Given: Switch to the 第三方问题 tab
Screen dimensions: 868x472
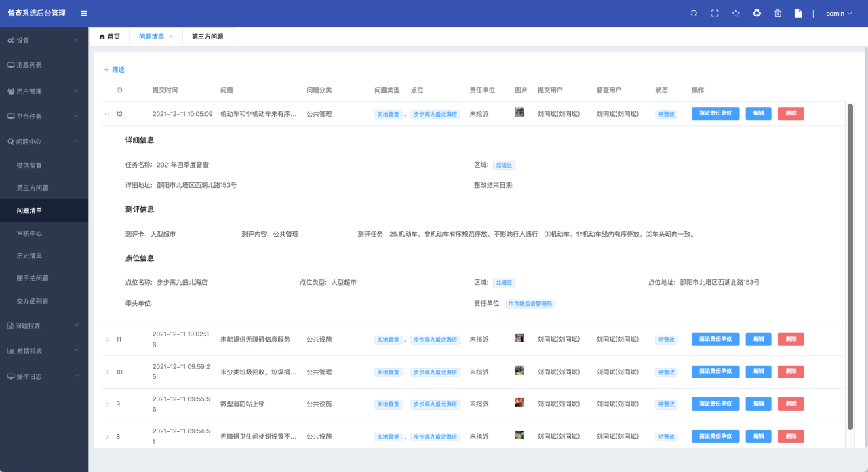Looking at the screenshot, I should click(x=208, y=37).
